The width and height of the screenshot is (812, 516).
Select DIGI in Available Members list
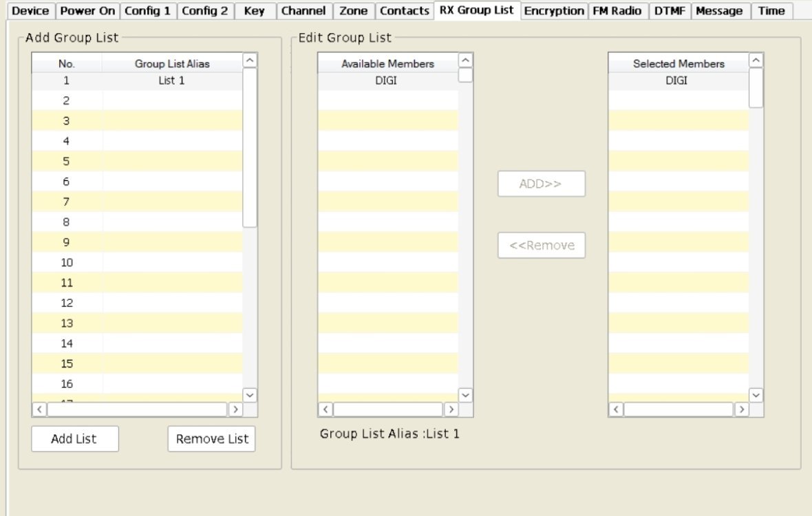[x=387, y=80]
